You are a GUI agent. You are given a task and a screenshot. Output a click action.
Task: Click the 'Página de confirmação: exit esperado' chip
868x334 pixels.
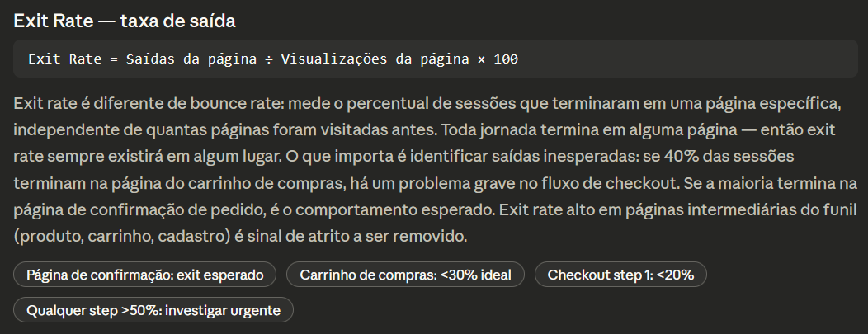point(144,275)
